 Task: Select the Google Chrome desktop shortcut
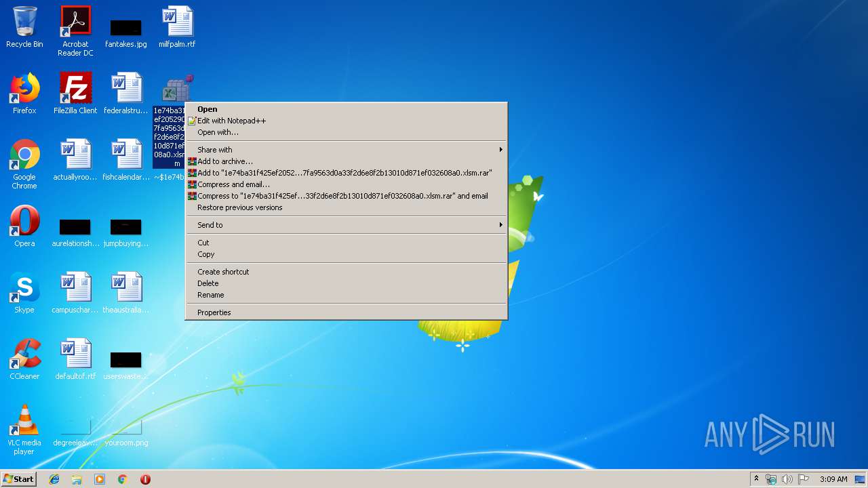click(24, 165)
